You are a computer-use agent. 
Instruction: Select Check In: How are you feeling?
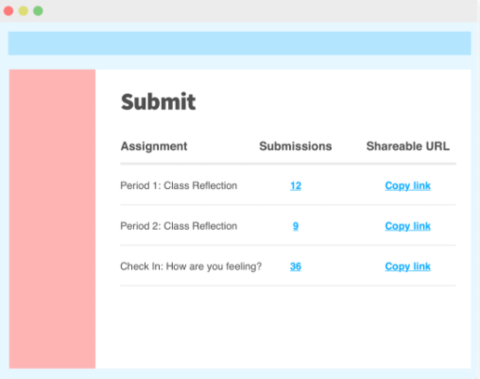click(x=191, y=266)
